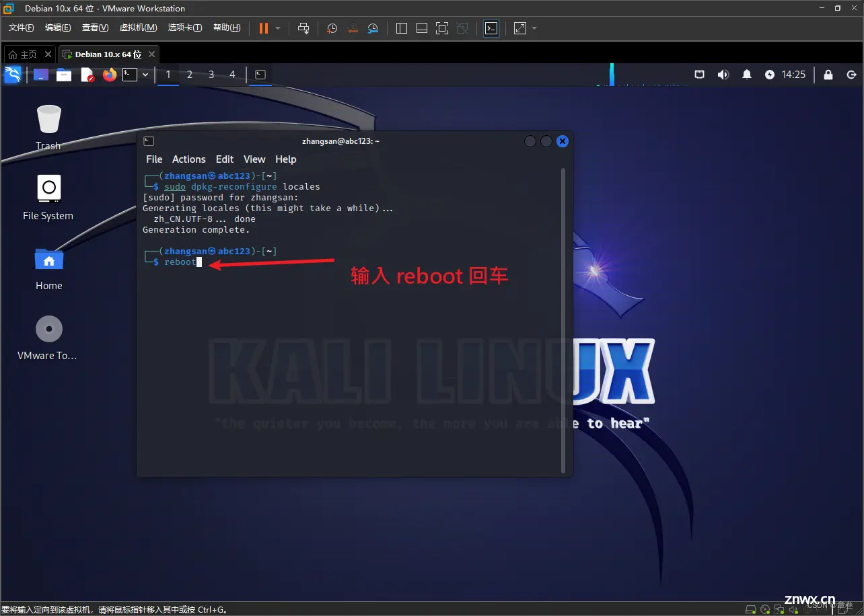
Task: Open the 帮助(H) menu
Action: (227, 28)
